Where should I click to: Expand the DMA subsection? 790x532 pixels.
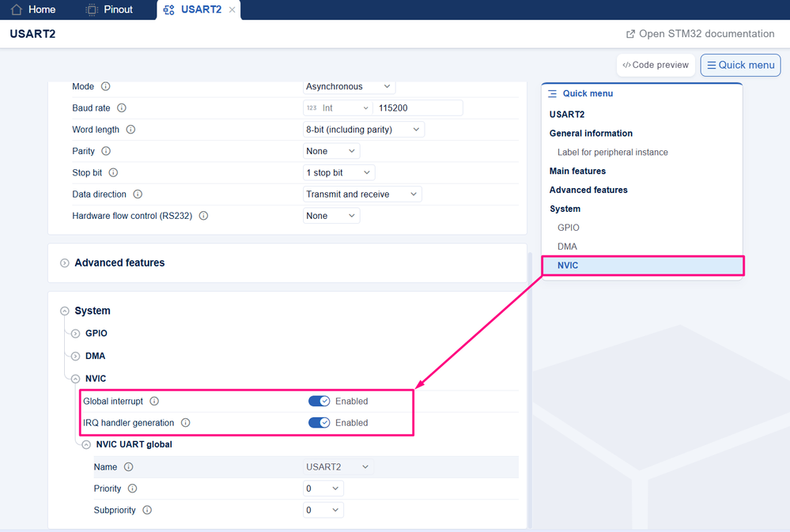pos(76,357)
